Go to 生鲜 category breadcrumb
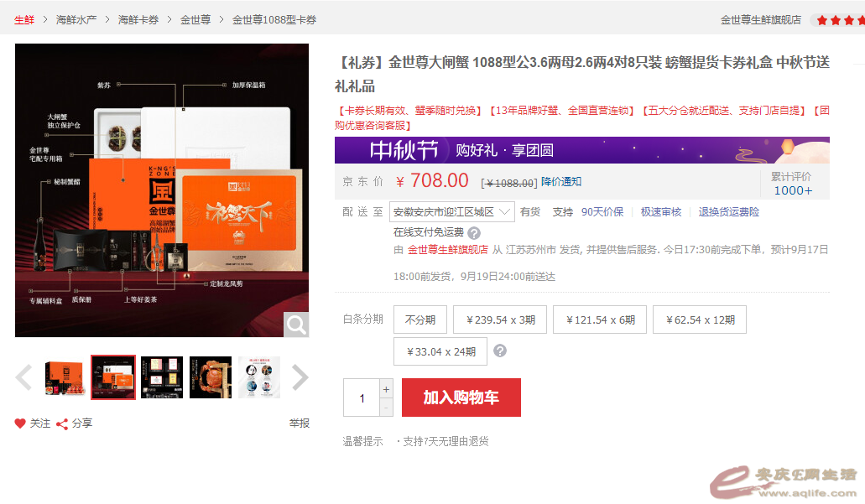Screen dimensions: 865x504 [x=24, y=19]
